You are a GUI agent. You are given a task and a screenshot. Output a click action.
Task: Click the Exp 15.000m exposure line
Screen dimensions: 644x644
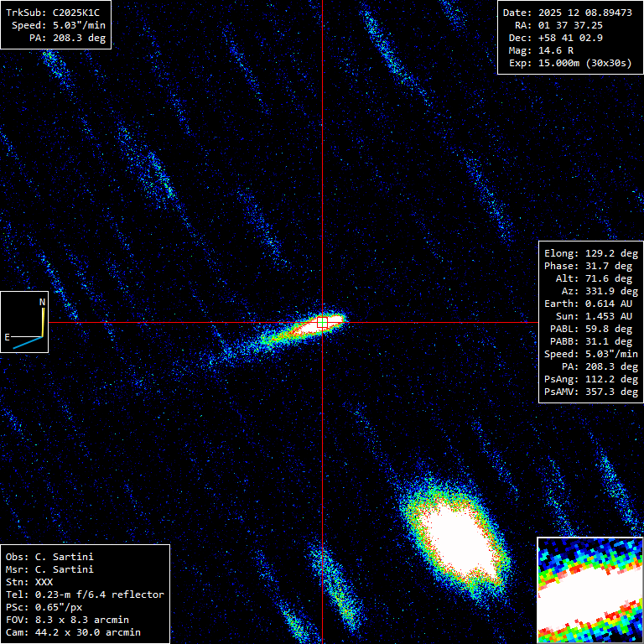tap(567, 63)
